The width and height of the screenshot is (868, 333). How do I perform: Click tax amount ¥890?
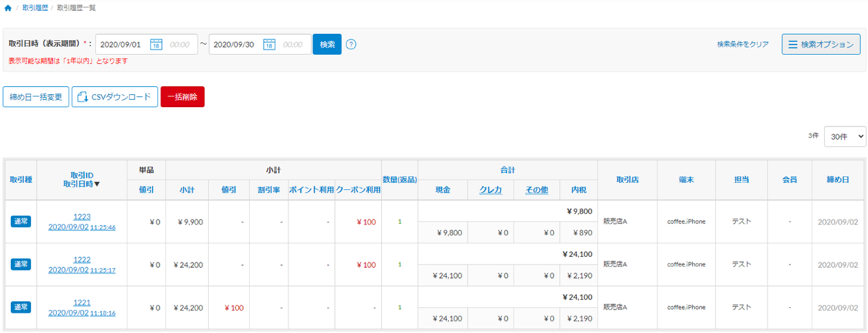[x=582, y=232]
